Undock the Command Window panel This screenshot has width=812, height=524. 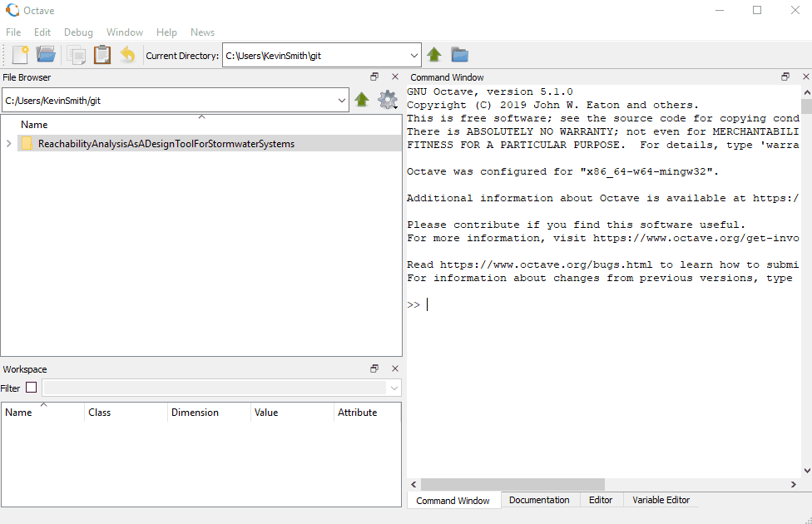pos(785,77)
